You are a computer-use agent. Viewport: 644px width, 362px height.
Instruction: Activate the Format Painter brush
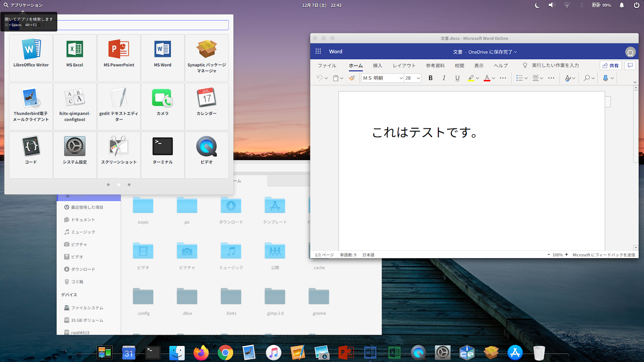click(352, 78)
